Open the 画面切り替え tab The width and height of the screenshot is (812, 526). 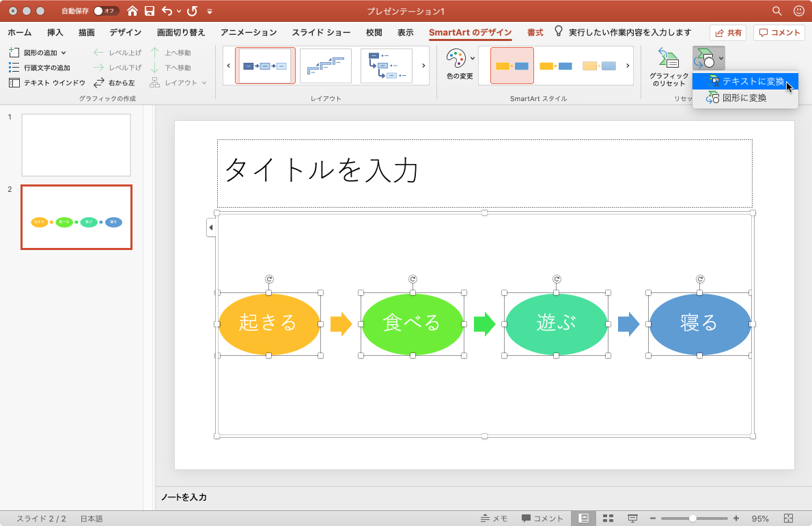coord(181,32)
